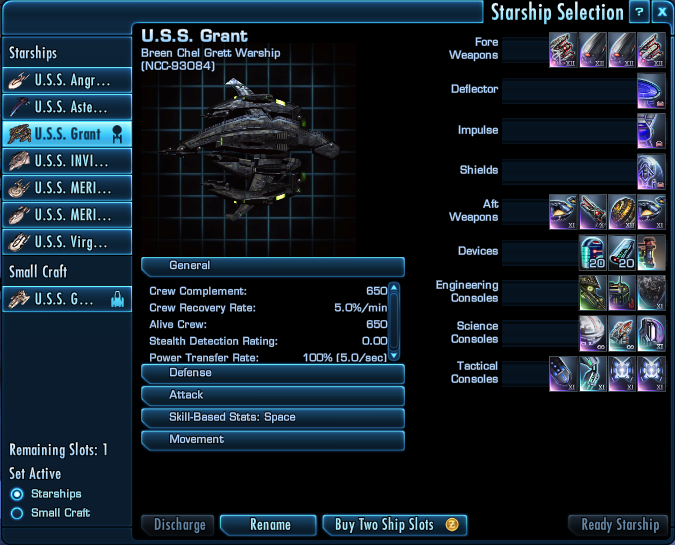Select the Small Craft radio button
This screenshot has width=675, height=545.
click(x=17, y=513)
